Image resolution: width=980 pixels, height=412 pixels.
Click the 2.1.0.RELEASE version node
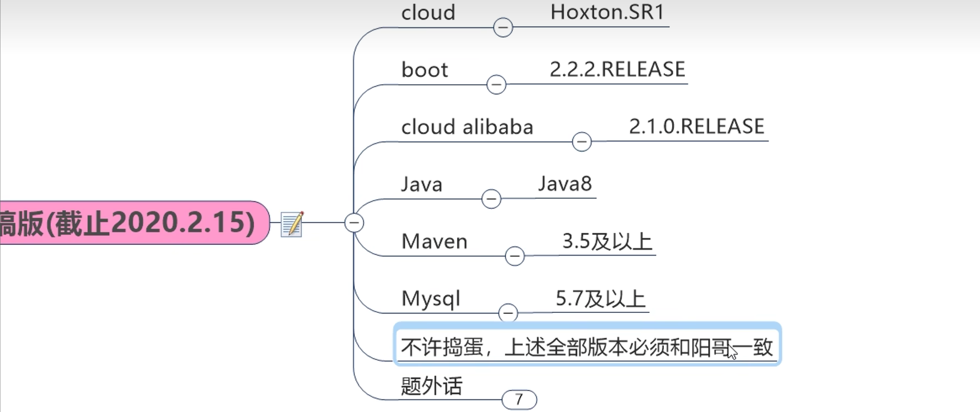click(x=696, y=127)
